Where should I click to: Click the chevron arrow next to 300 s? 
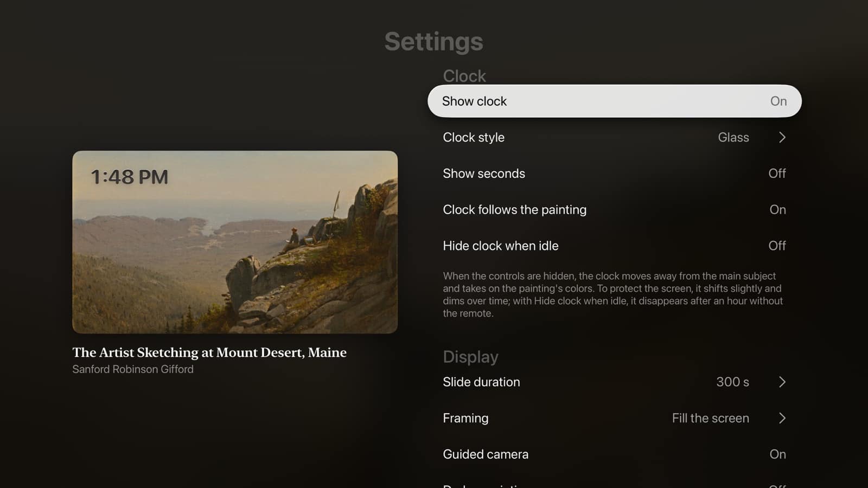(x=782, y=382)
